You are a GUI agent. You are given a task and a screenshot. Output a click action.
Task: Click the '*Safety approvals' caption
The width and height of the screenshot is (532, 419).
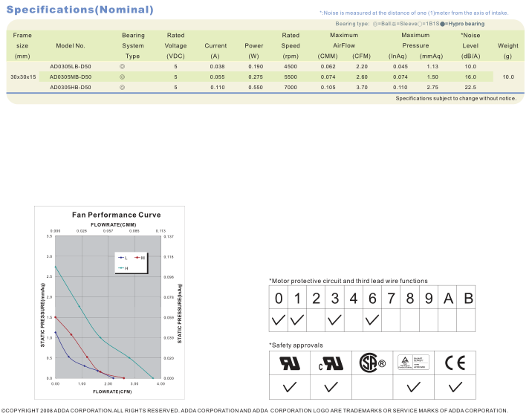296,345
